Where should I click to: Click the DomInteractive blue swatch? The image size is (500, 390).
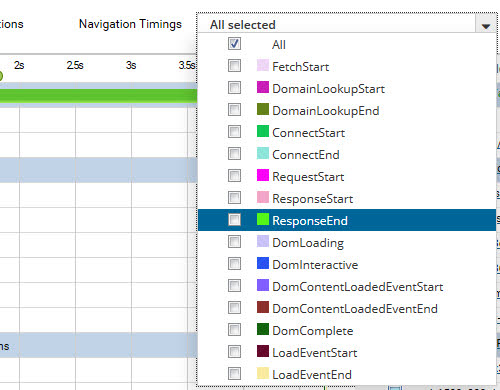[263, 263]
